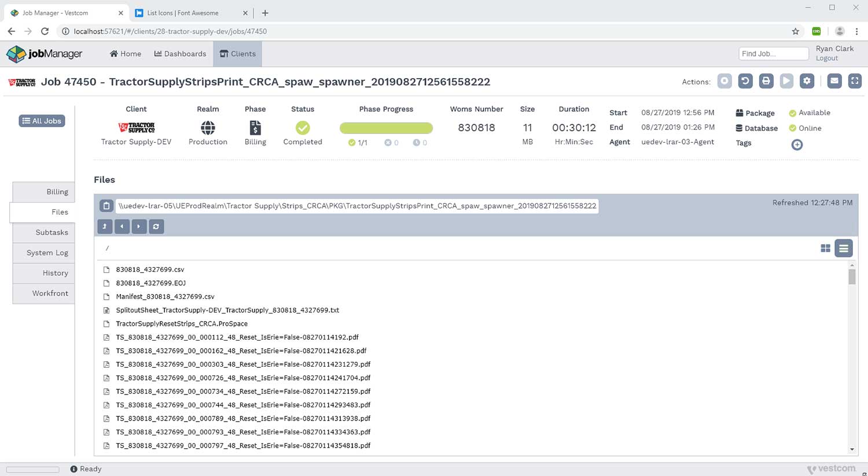This screenshot has height=476, width=868.
Task: Switch to the Workfront side tab
Action: click(x=43, y=293)
